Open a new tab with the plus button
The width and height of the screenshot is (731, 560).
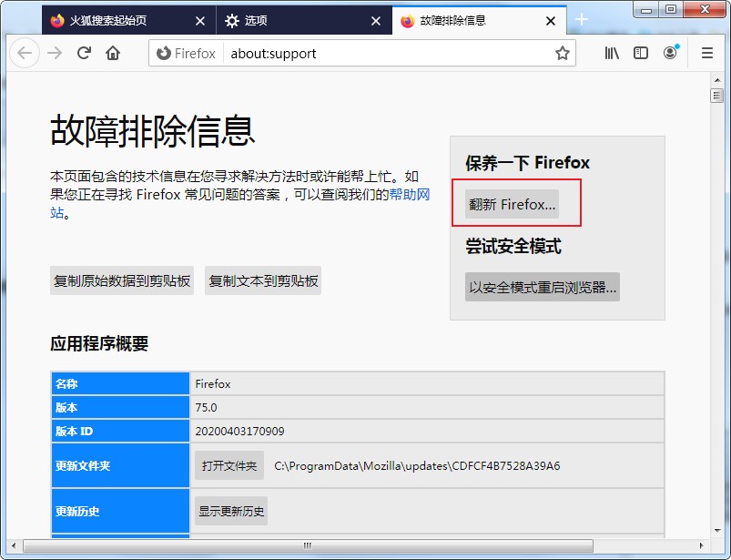click(581, 19)
